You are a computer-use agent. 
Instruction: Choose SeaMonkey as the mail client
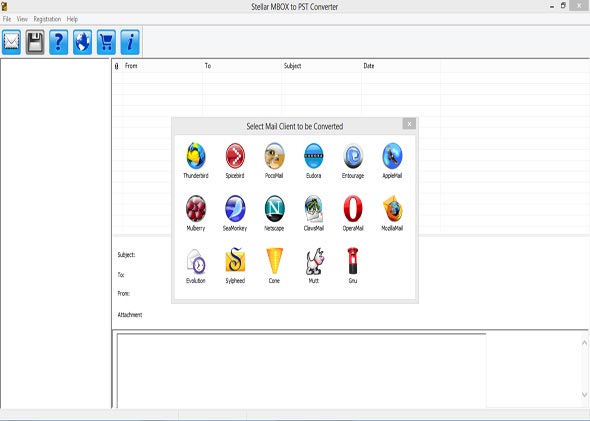coord(235,208)
